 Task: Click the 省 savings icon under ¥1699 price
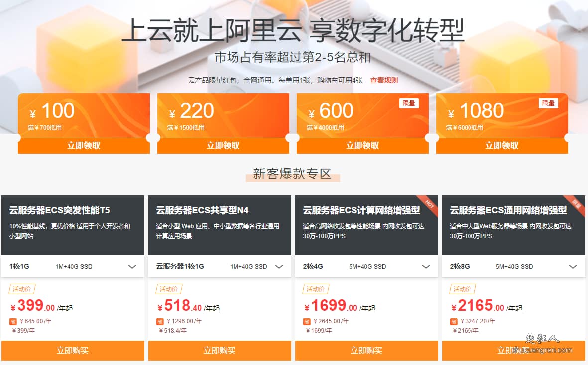click(x=307, y=322)
